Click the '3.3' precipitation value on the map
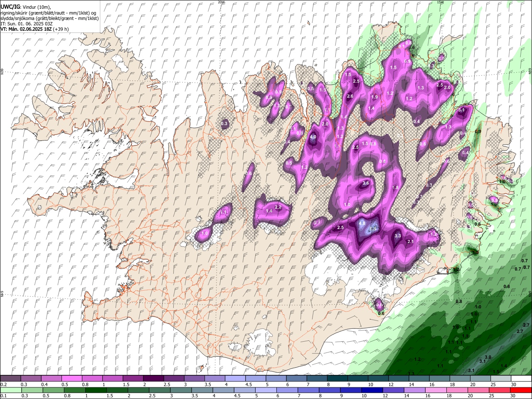The image size is (532, 399). 397,236
